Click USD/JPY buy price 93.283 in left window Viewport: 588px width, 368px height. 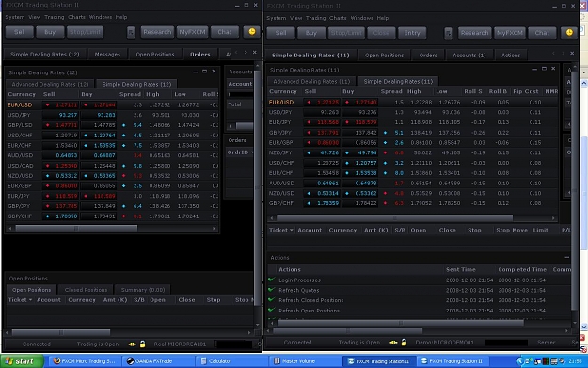click(x=98, y=115)
